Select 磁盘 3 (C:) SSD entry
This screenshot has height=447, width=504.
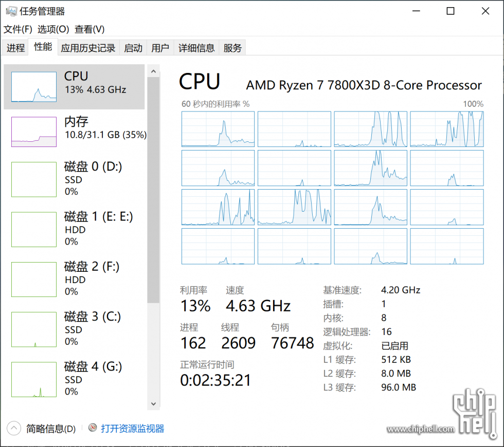click(74, 329)
